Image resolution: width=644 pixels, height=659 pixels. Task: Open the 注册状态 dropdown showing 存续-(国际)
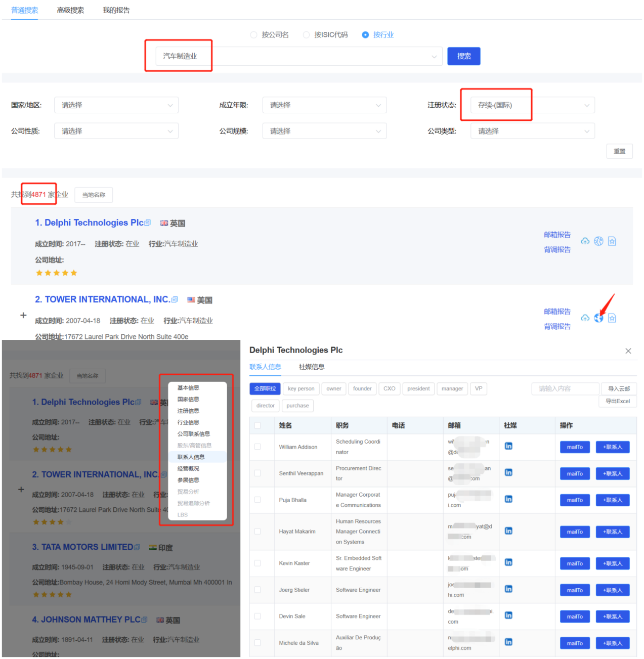click(x=533, y=105)
